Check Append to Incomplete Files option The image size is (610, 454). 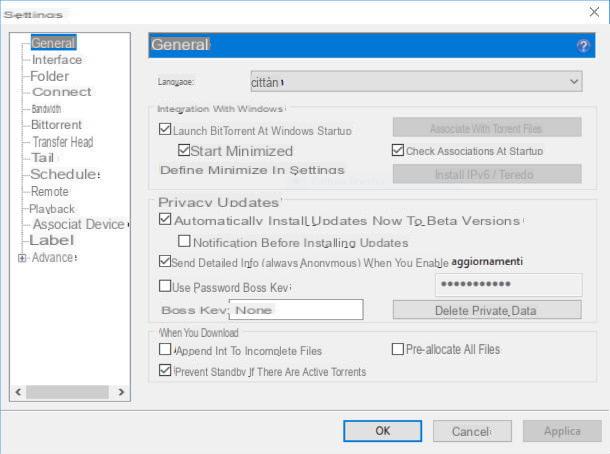(165, 349)
